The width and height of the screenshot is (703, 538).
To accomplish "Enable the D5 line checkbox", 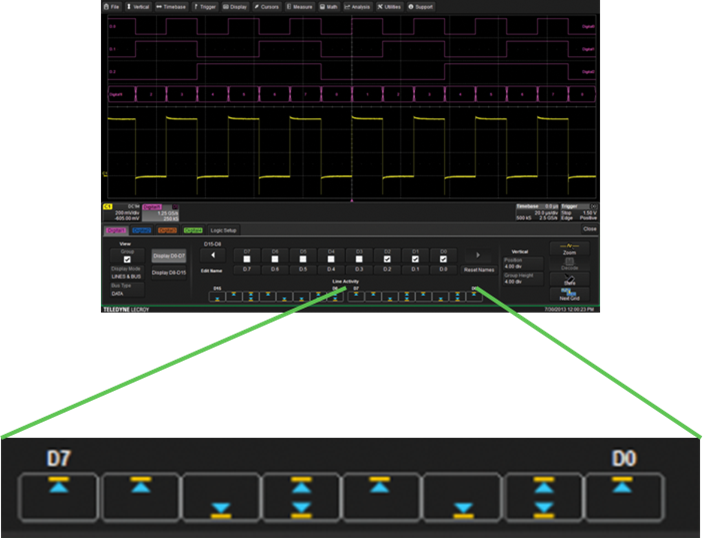I will tap(303, 259).
